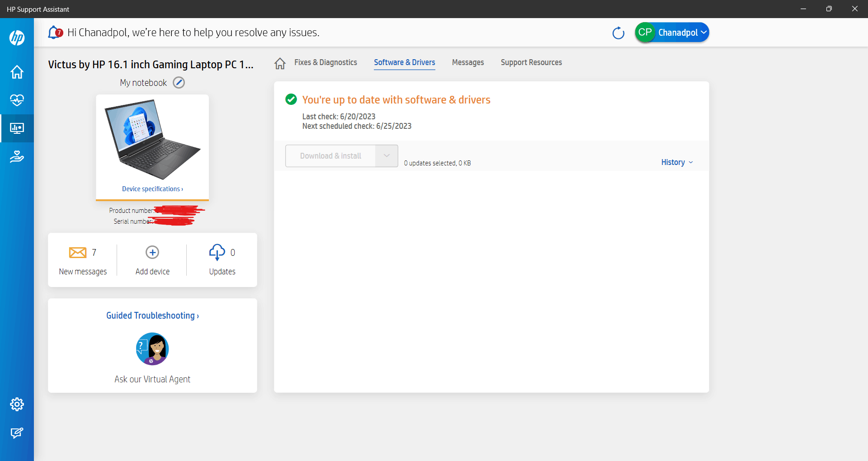This screenshot has height=461, width=868.
Task: Click the 0 updates selected, 0 KB text
Action: pyautogui.click(x=437, y=163)
